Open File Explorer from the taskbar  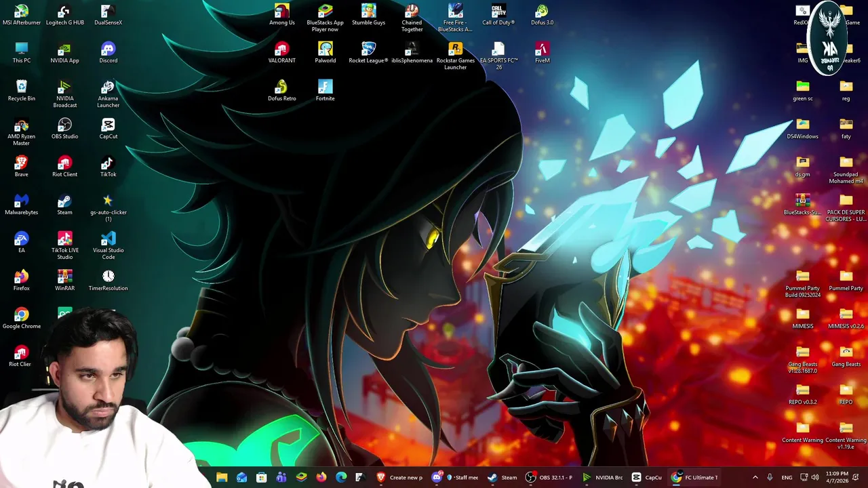pyautogui.click(x=222, y=478)
